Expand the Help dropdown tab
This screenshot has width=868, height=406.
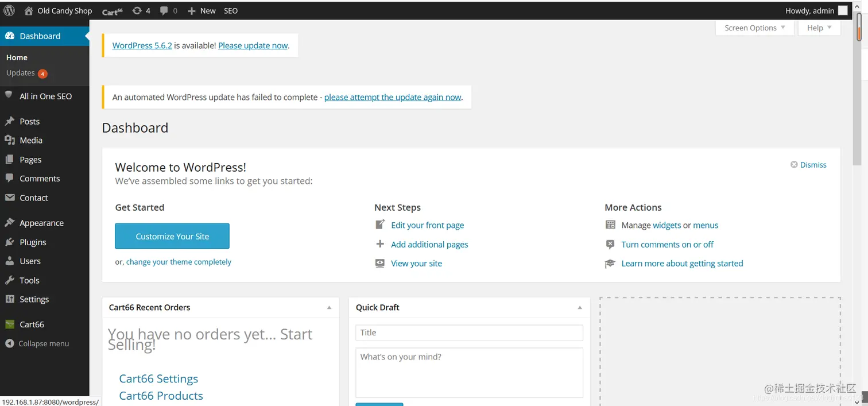[819, 28]
